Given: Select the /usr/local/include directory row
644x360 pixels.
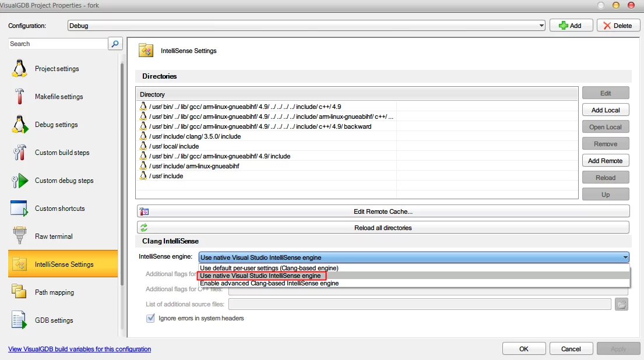Looking at the screenshot, I should pyautogui.click(x=174, y=146).
